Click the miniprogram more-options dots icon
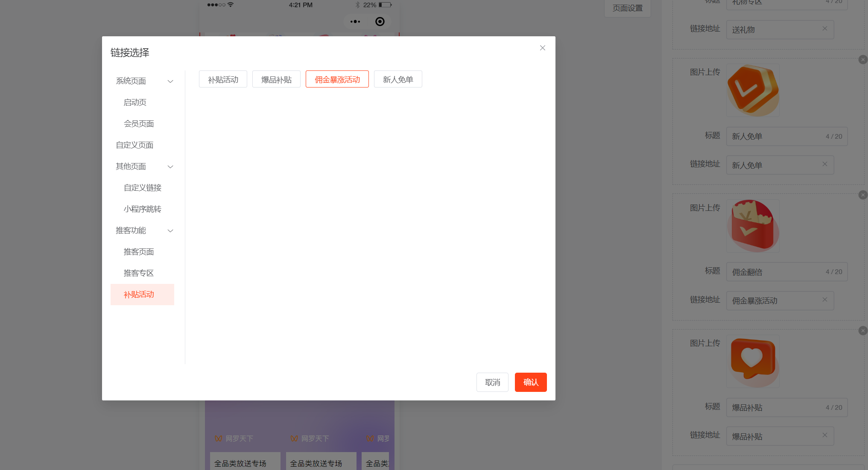 pyautogui.click(x=355, y=21)
